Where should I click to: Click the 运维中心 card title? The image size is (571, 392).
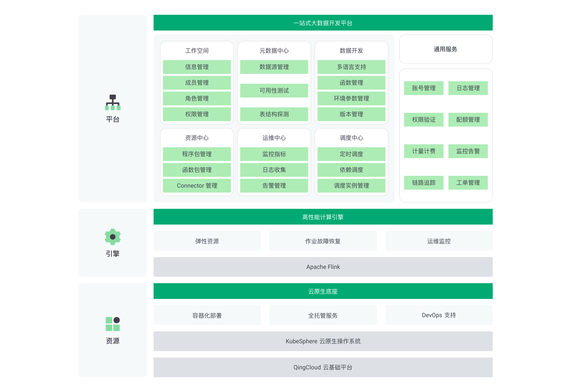click(274, 138)
